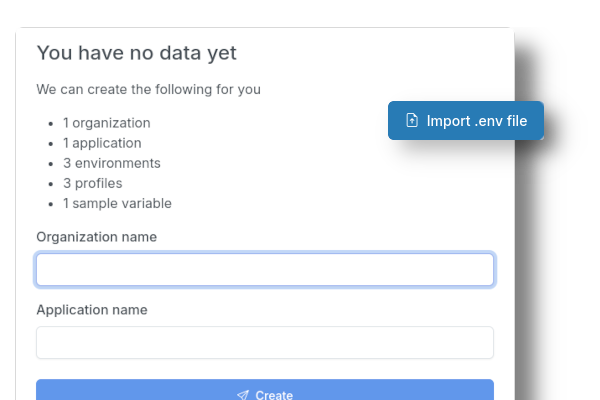
Task: Click the Organization name label
Action: pos(96,237)
